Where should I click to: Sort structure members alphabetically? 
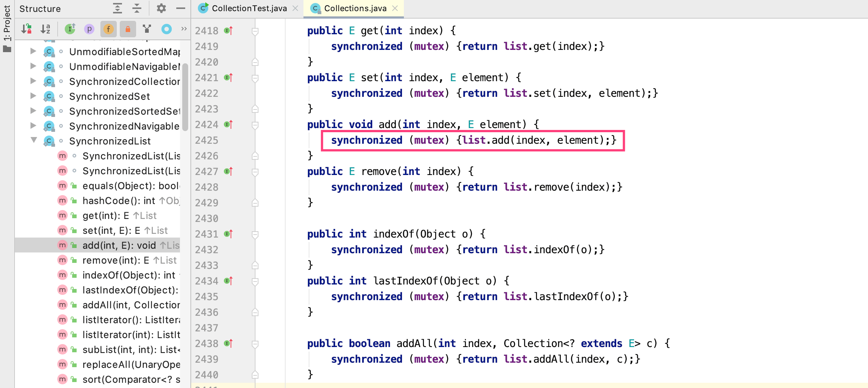45,29
